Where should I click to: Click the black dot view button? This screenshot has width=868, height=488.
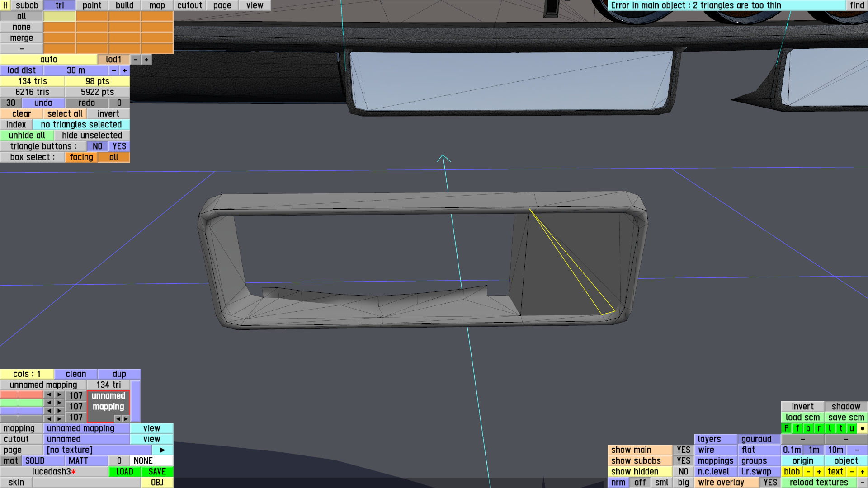click(863, 428)
